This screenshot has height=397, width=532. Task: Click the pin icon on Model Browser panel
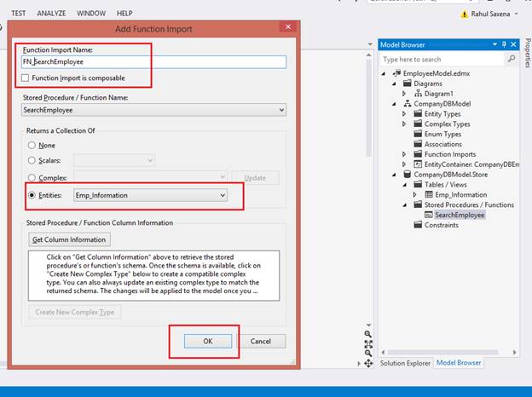coord(504,44)
